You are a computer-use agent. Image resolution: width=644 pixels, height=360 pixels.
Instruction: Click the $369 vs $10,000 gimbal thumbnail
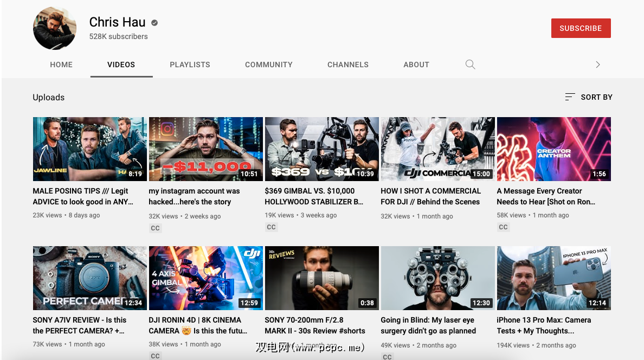(x=322, y=149)
